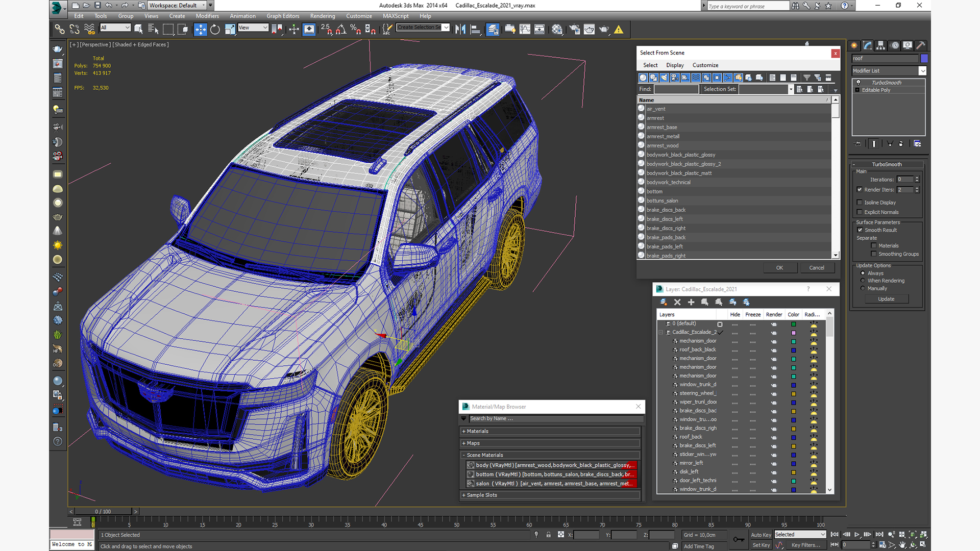Image resolution: width=980 pixels, height=551 pixels.
Task: Open the MAXScript menu
Action: pos(396,16)
